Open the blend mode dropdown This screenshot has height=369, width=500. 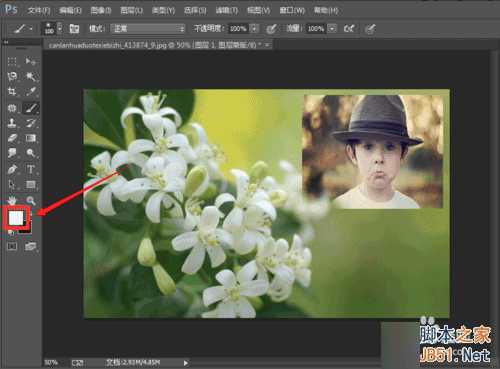(x=148, y=29)
